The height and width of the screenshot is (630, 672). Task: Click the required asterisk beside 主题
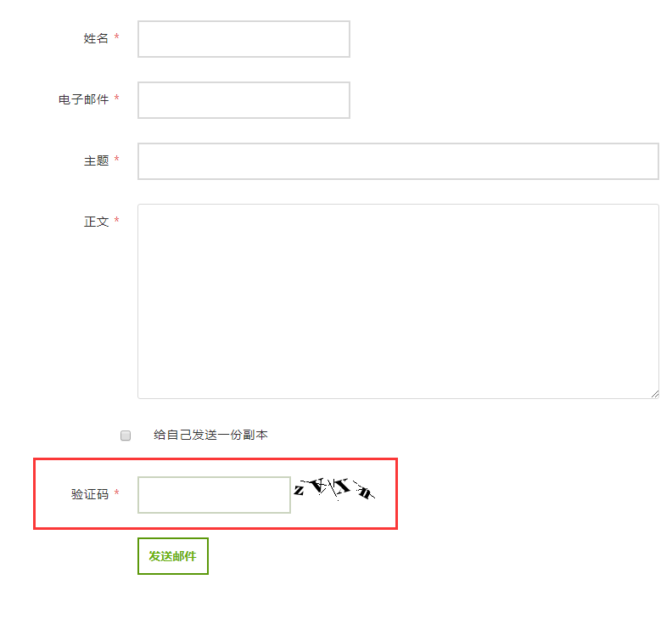pyautogui.click(x=116, y=160)
